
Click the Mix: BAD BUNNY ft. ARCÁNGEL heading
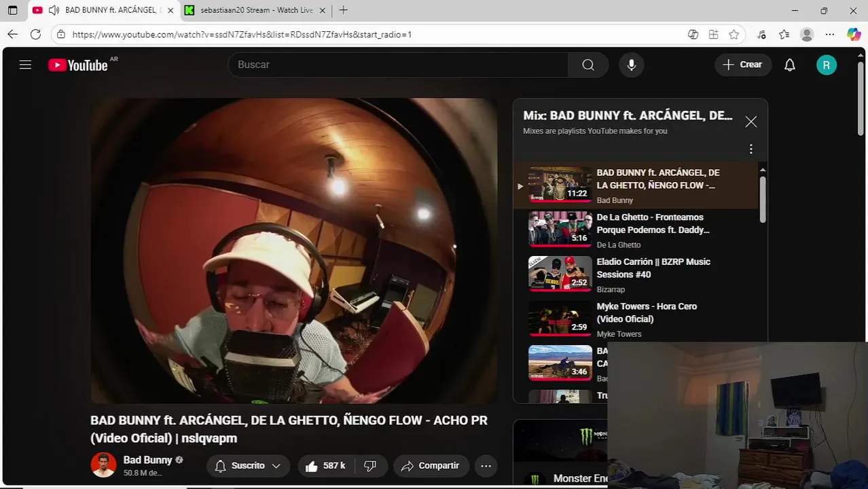[628, 115]
